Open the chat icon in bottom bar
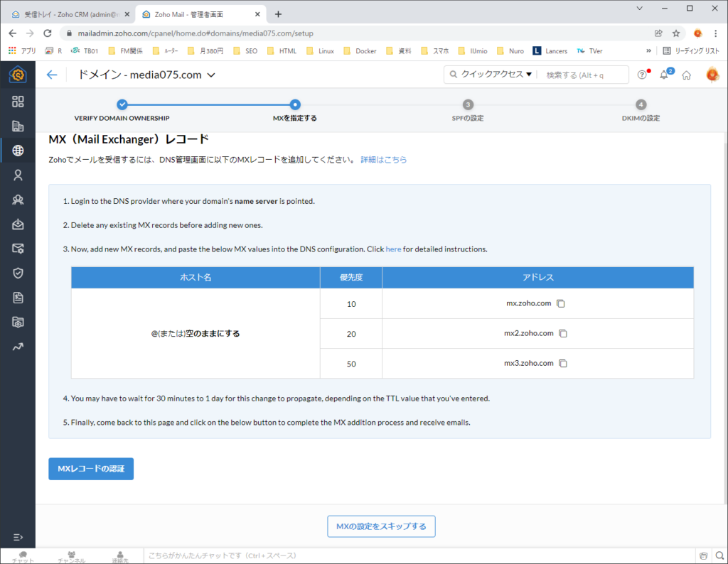 [23, 556]
